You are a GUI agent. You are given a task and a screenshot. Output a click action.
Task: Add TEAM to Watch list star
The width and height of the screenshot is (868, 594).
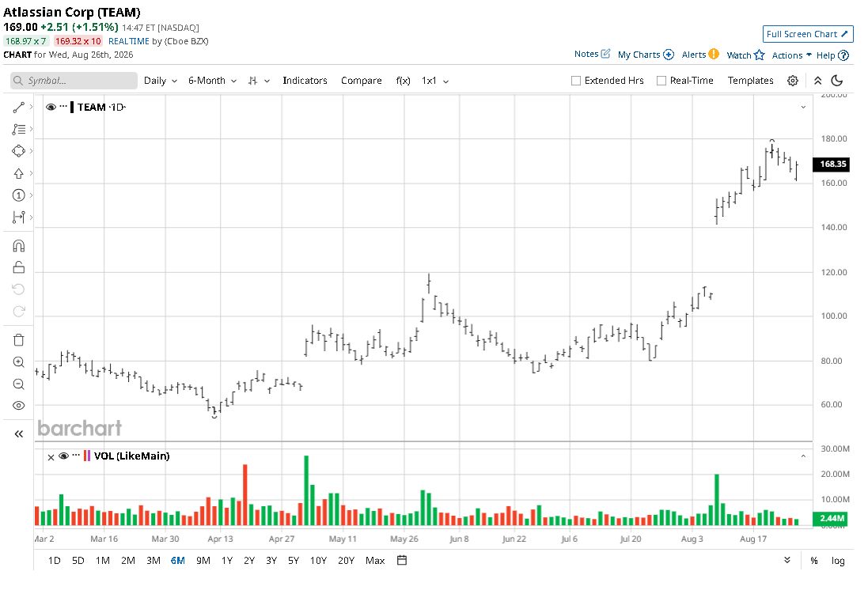click(745, 55)
